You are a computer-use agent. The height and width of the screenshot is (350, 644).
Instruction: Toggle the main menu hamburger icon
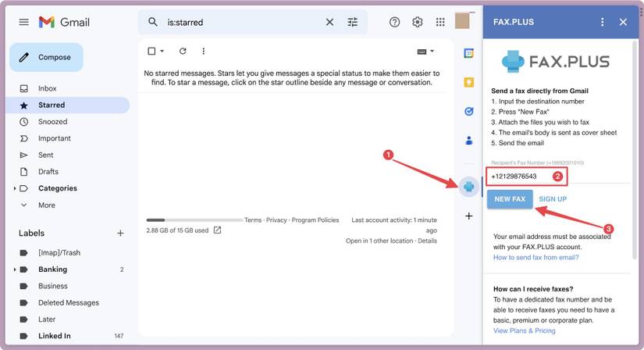23,22
